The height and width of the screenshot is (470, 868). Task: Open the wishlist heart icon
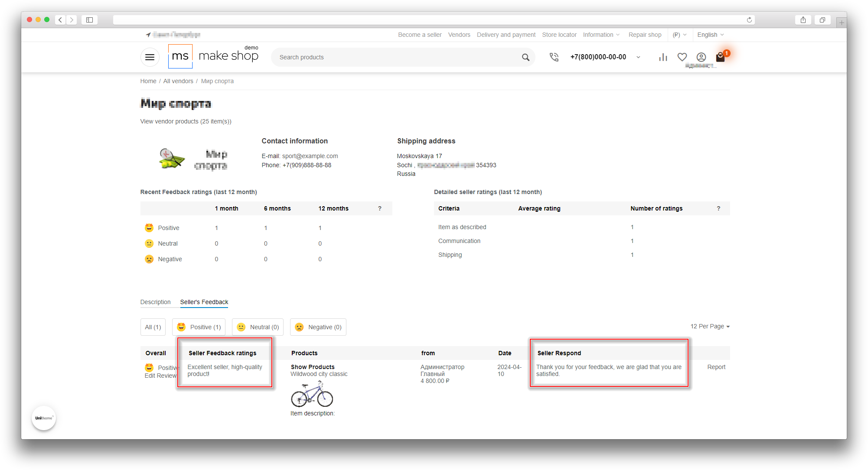point(682,57)
